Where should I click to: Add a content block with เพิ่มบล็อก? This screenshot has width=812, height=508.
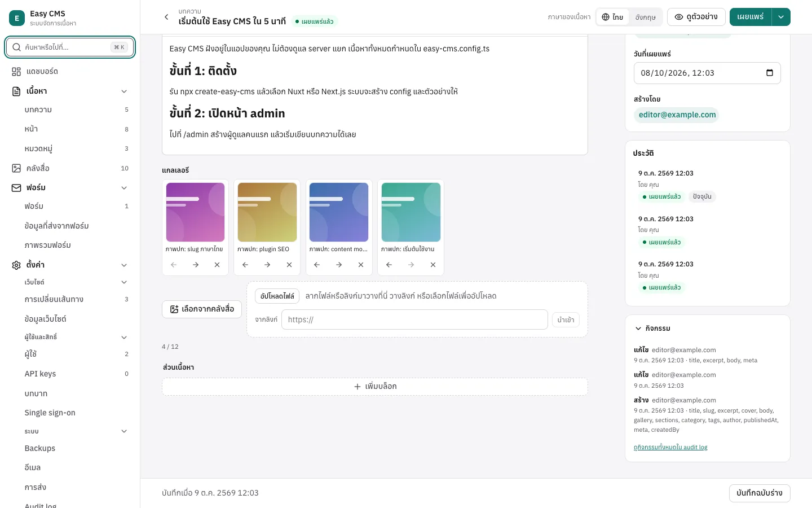coord(375,387)
